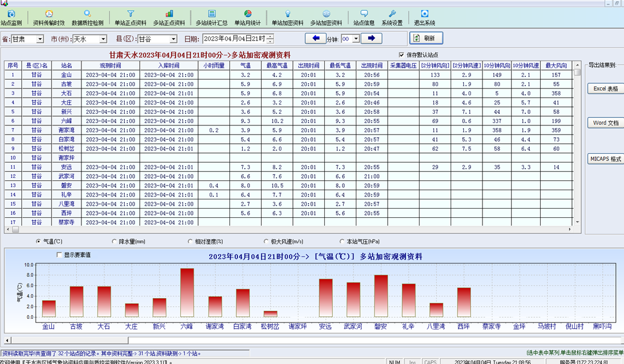Select the 单站正点资料 funnel icon
The image size is (624, 364).
pyautogui.click(x=131, y=14)
